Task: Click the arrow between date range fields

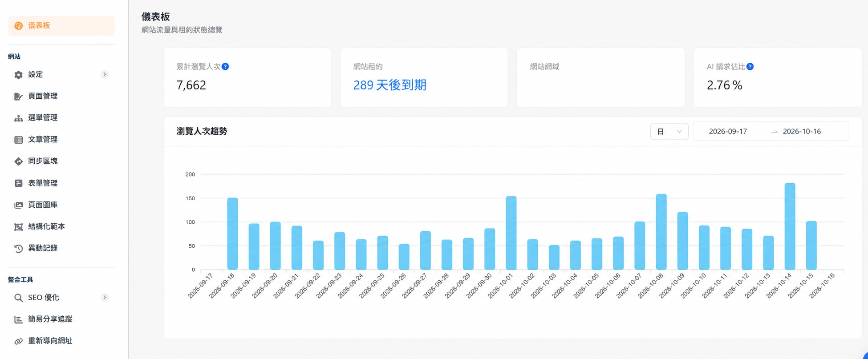Action: pos(775,132)
